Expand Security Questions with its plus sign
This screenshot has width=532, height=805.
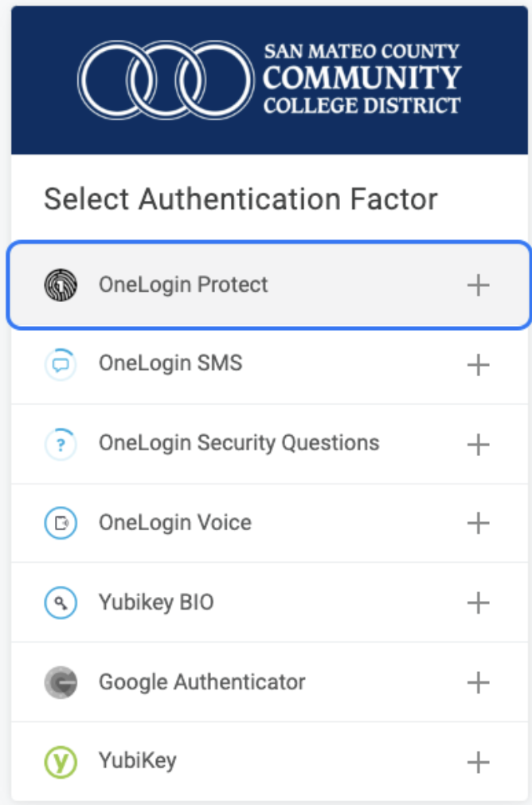click(478, 444)
